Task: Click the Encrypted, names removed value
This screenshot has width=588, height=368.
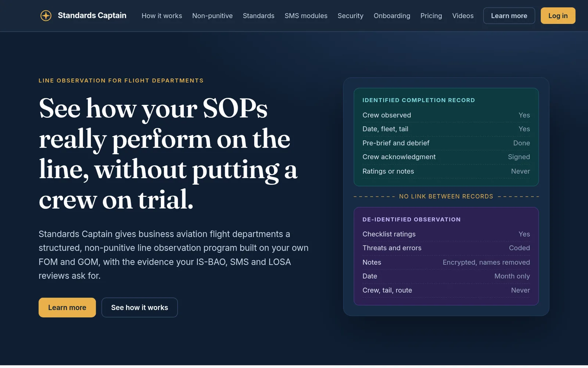Action: click(x=486, y=262)
